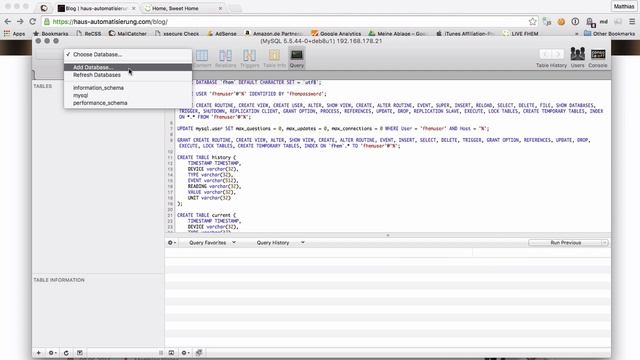Viewport: 640px width, 360px height.
Task: Open the results gear menu at bottom
Action: point(185,353)
